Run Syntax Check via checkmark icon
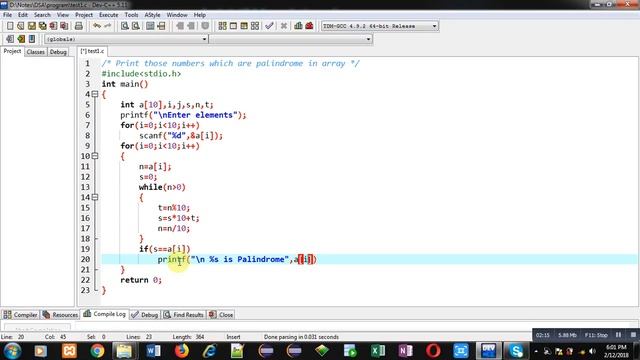The width and height of the screenshot is (640, 360). coord(269,26)
